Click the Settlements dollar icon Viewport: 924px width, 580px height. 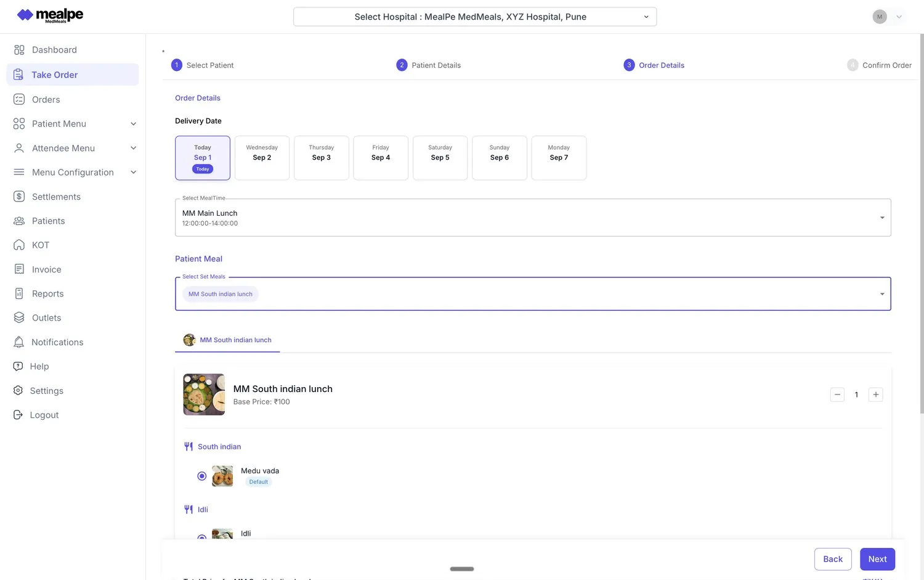point(19,197)
